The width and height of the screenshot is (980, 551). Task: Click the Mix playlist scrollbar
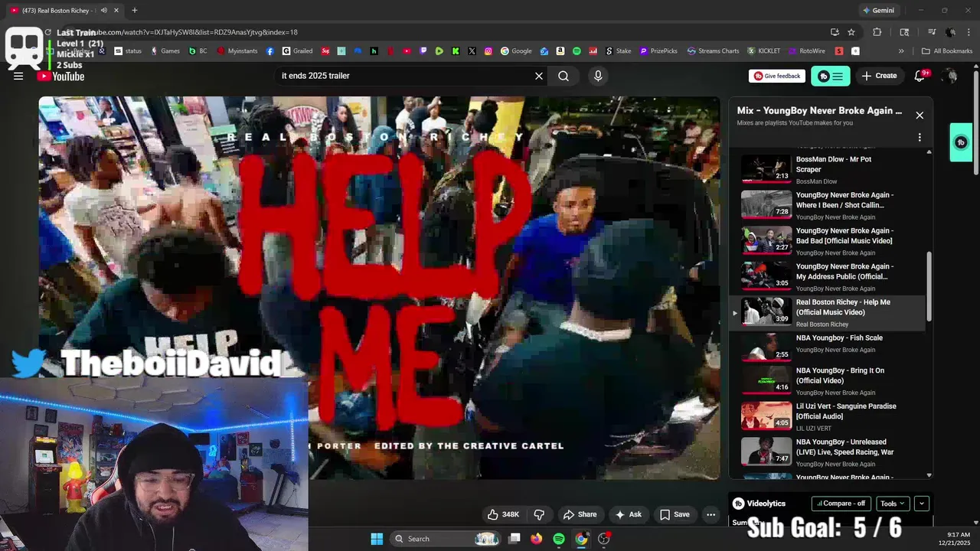929,287
